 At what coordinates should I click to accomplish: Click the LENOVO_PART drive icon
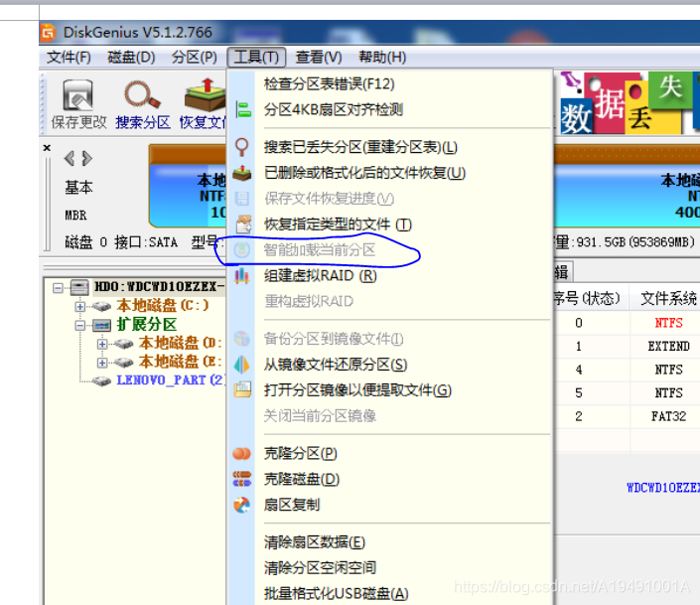101,380
